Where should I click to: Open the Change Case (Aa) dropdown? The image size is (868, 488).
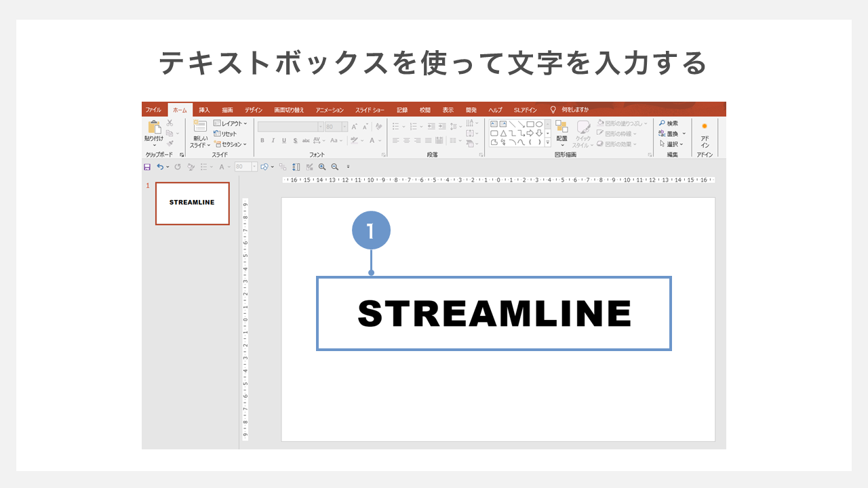pos(337,140)
